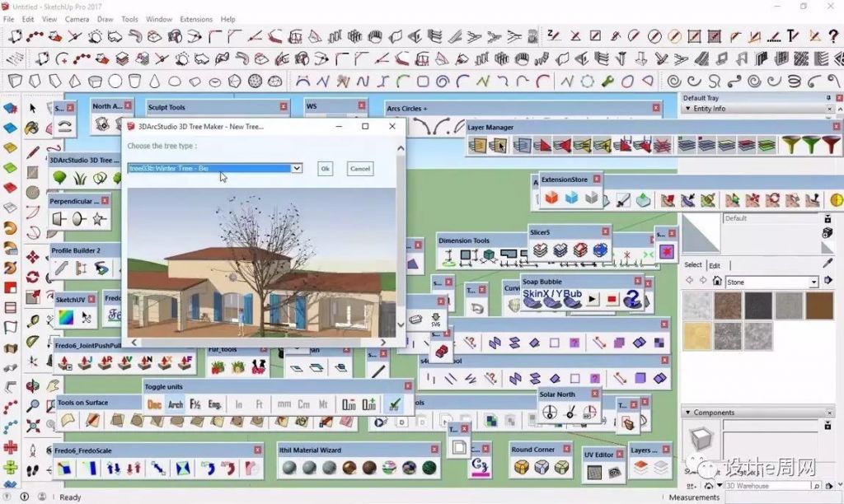Screen dimensions: 844x504
Task: Switch to the Edit tab in Materials panel
Action: (x=715, y=265)
